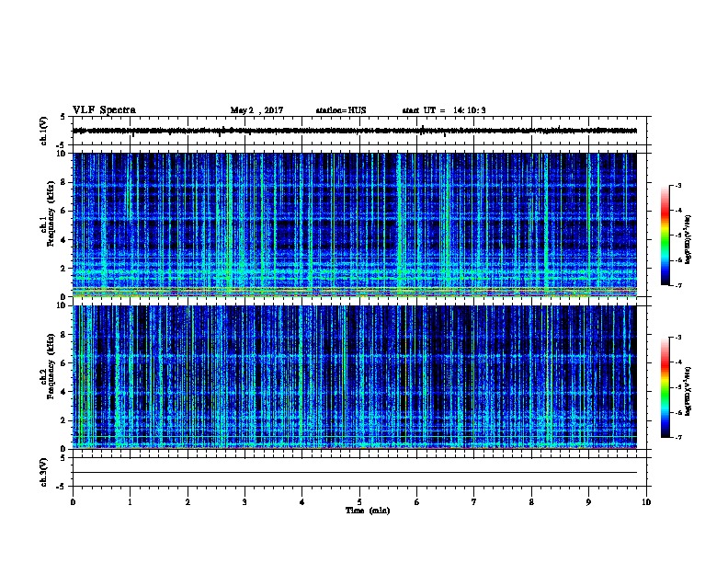728x563 pixels.
Task: Select the date label "May 2, 2017"
Action: point(256,110)
